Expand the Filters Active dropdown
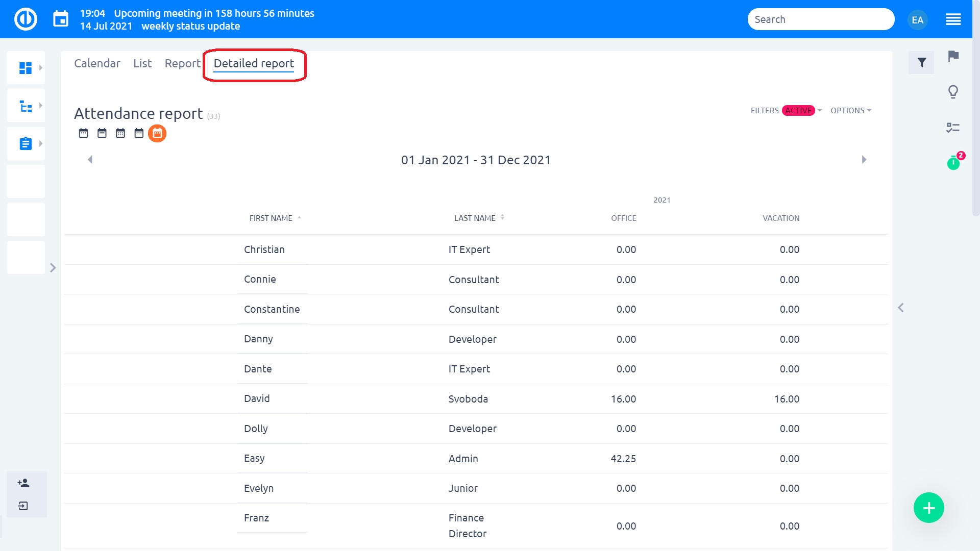Image resolution: width=980 pixels, height=551 pixels. [x=786, y=111]
